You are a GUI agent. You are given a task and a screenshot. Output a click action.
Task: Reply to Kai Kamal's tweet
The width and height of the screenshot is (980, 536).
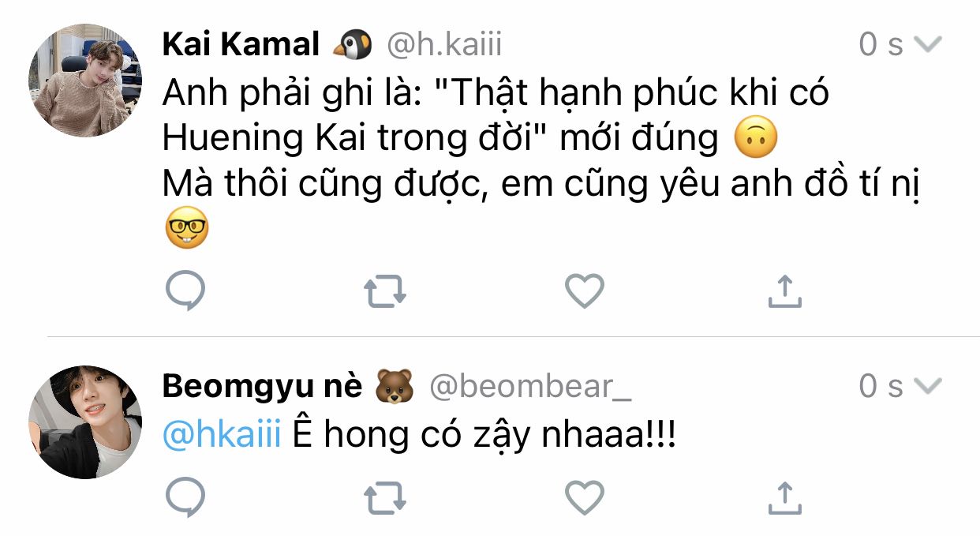point(186,291)
